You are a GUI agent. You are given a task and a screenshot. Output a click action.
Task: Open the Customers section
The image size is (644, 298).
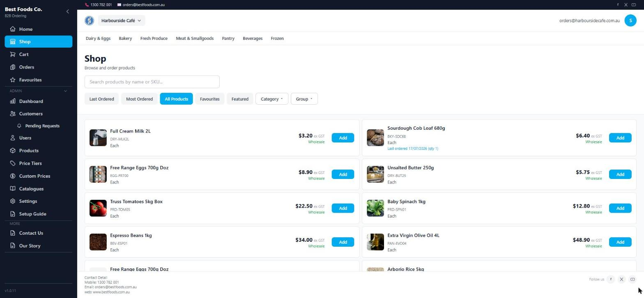point(39,114)
